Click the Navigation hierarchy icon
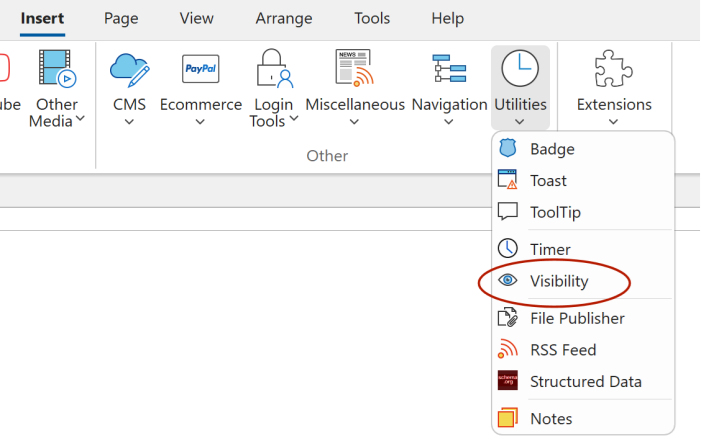702x442 pixels. (449, 70)
